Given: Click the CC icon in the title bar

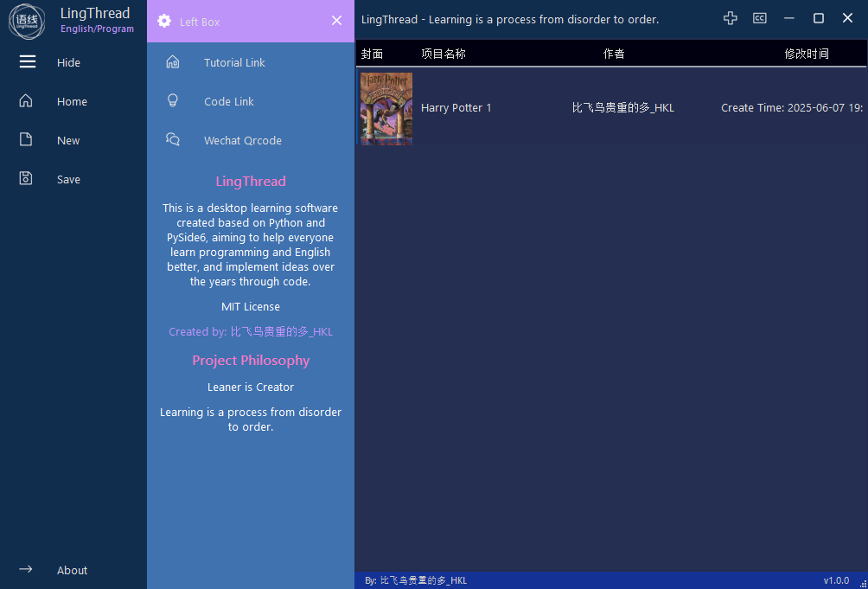Looking at the screenshot, I should point(760,17).
